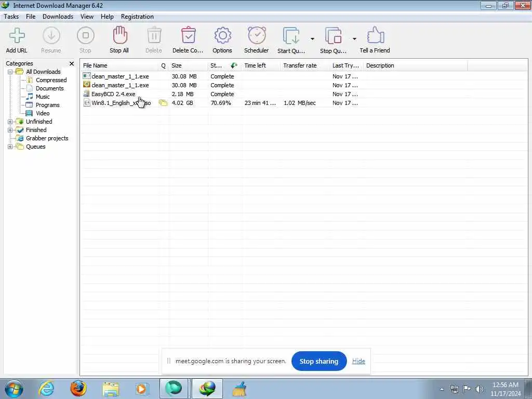The height and width of the screenshot is (399, 532).
Task: Open dropdown arrow next to Start Queue
Action: [312, 39]
